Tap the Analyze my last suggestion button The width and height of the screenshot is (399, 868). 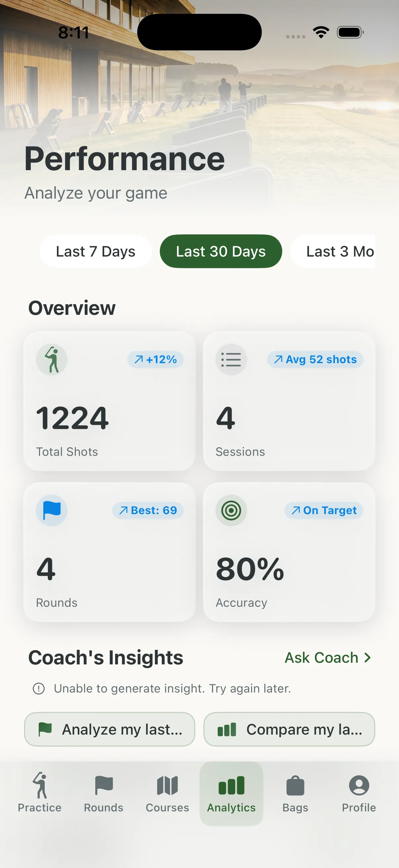pyautogui.click(x=110, y=729)
